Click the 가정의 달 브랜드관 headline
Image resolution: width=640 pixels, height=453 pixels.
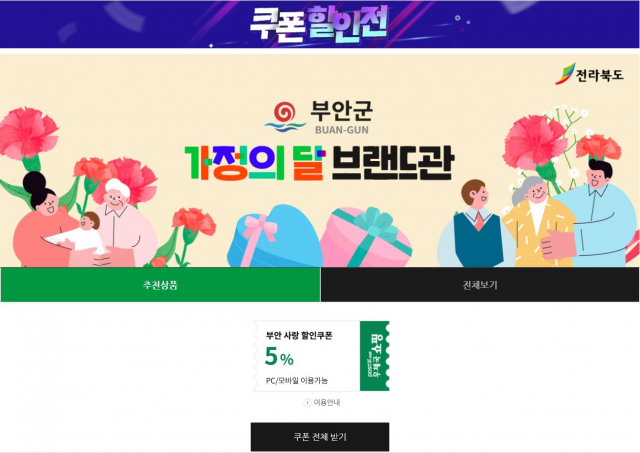click(319, 163)
